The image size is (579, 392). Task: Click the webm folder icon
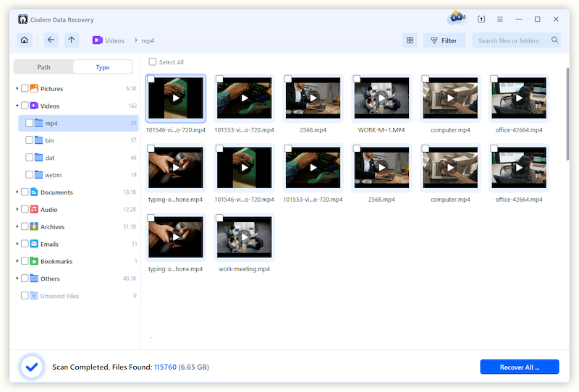click(39, 174)
